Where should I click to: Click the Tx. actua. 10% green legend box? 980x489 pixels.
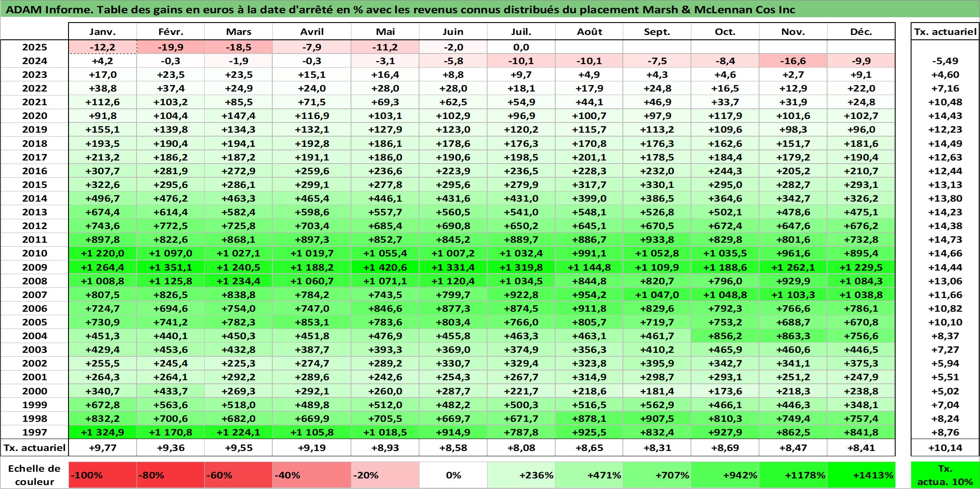pyautogui.click(x=945, y=475)
